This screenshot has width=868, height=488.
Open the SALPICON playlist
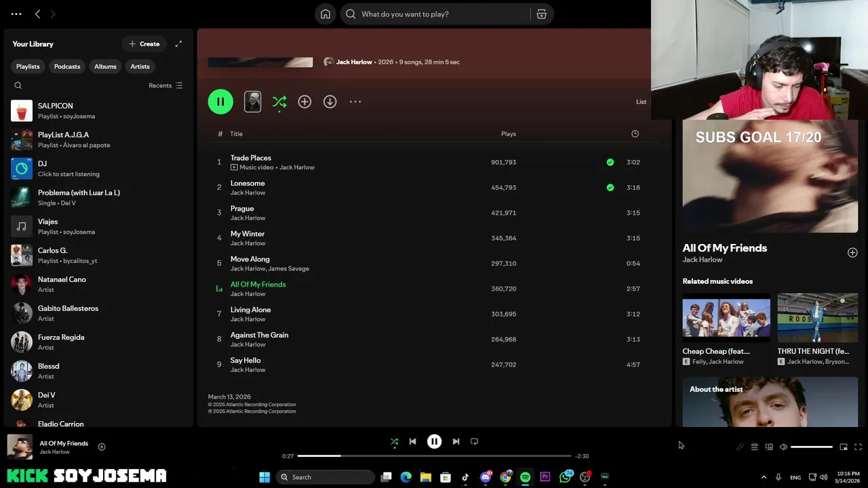pos(98,110)
